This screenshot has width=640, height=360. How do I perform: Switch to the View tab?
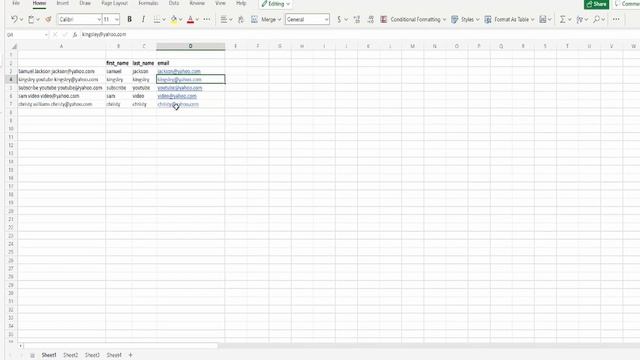220,3
